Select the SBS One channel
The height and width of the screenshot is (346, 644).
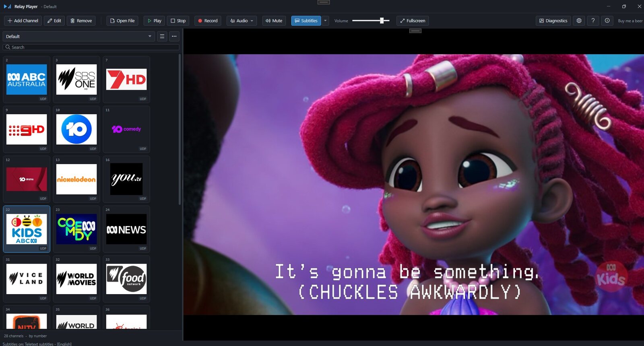click(76, 79)
